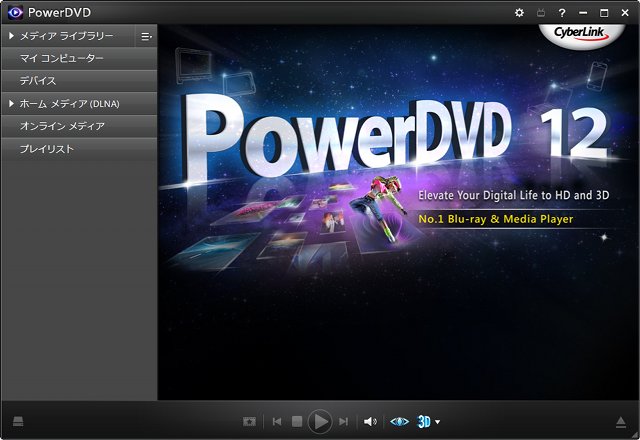Click the TV mode icon in title bar
Image resolution: width=640 pixels, height=440 pixels.
pos(541,13)
